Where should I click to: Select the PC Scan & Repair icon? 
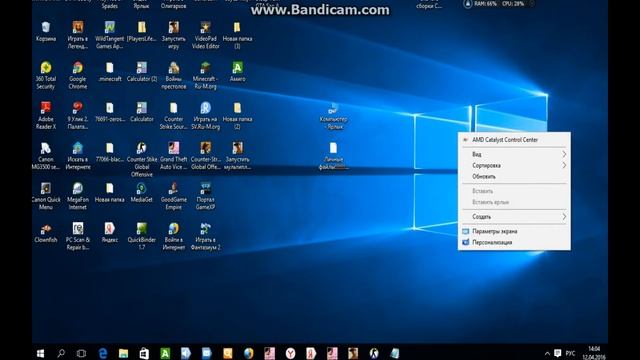coord(78,236)
